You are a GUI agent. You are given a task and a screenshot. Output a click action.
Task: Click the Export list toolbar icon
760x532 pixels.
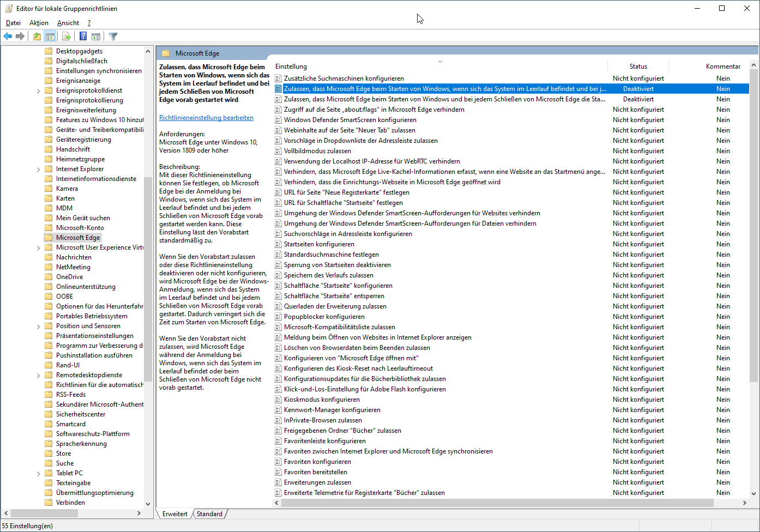67,37
